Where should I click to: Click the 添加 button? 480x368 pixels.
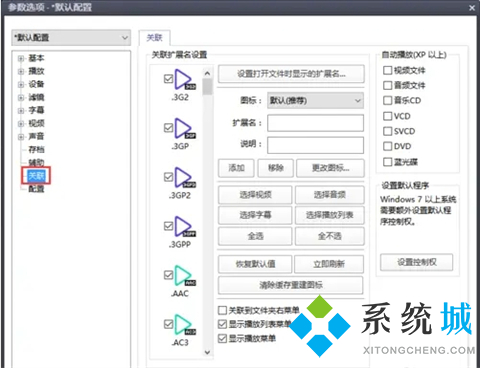(236, 168)
